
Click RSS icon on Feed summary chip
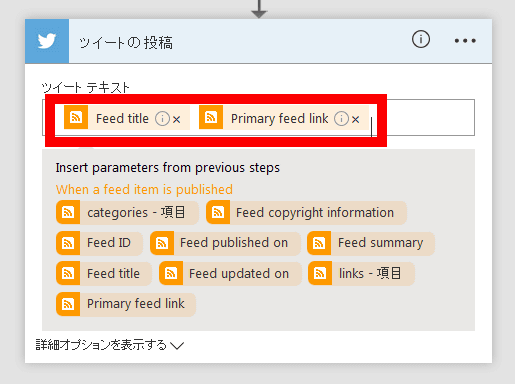(319, 243)
